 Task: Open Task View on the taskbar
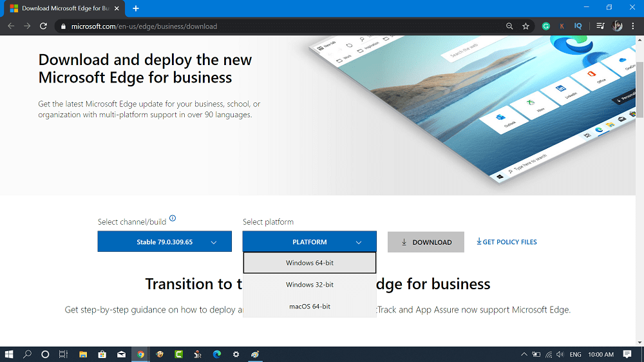63,354
